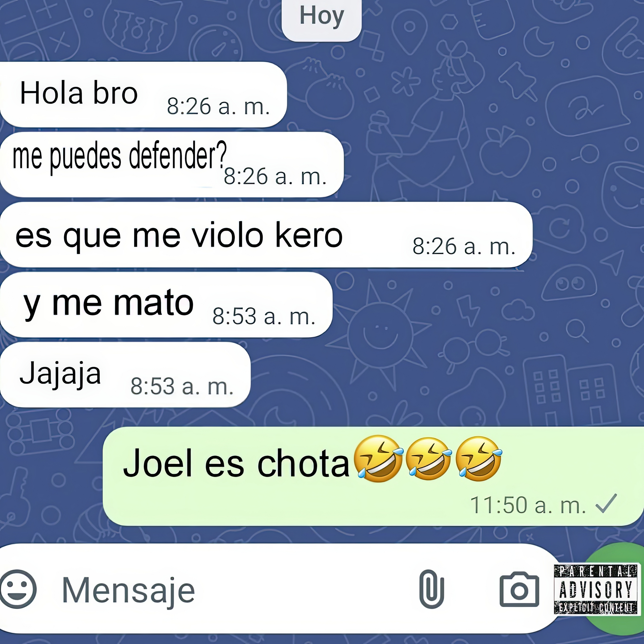Tap the 'es que me violo kero' message
Image resolution: width=644 pixels, height=644 pixels.
[266, 234]
